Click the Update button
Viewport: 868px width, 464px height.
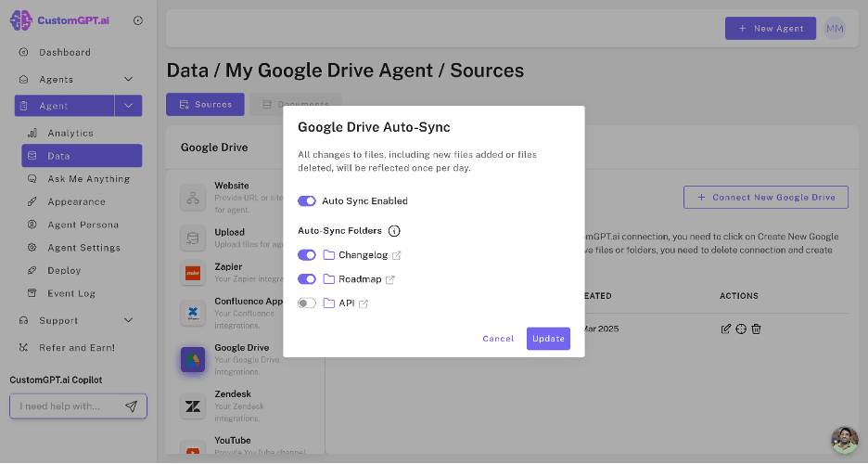548,339
